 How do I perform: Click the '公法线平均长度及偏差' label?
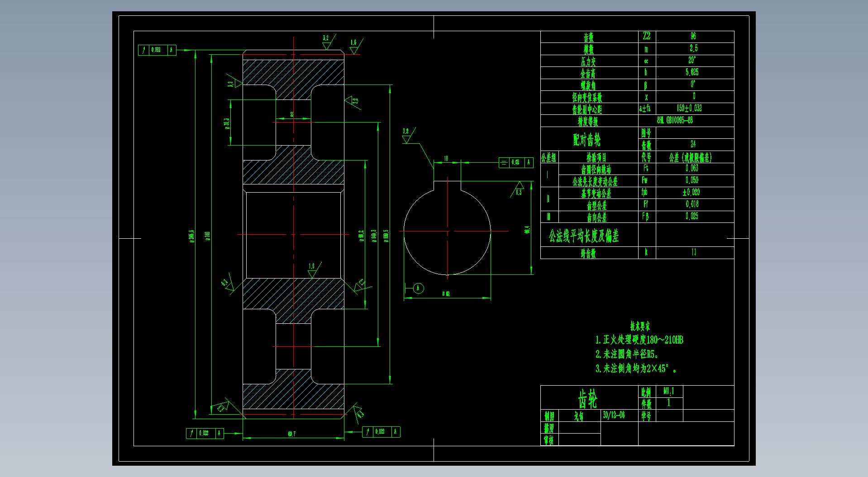[584, 236]
